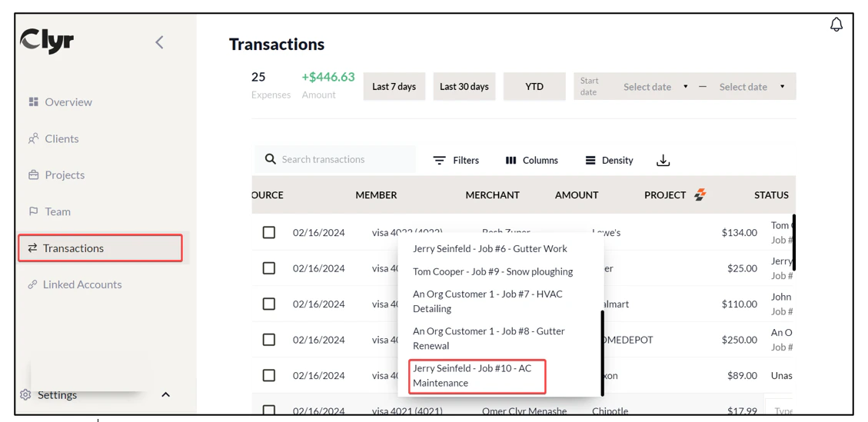Image resolution: width=868 pixels, height=422 pixels.
Task: Open the notifications bell
Action: [x=836, y=25]
